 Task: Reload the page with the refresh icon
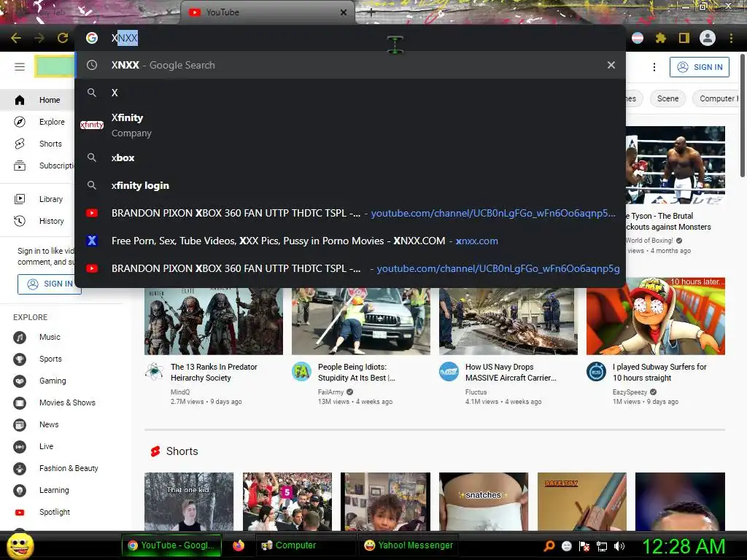coord(63,38)
